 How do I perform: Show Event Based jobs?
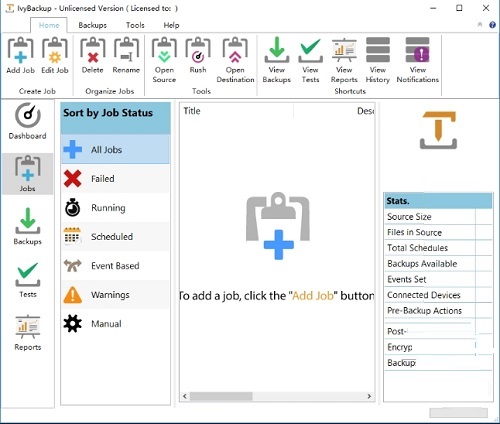point(115,266)
